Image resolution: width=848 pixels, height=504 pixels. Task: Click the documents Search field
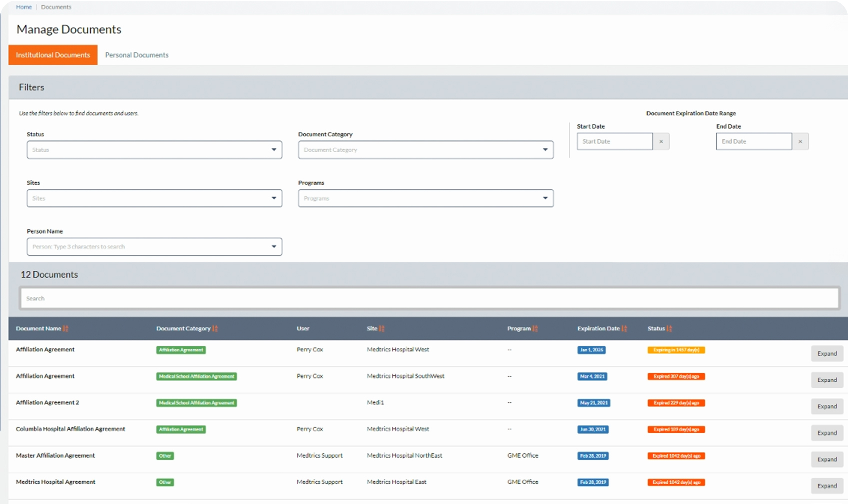click(429, 298)
